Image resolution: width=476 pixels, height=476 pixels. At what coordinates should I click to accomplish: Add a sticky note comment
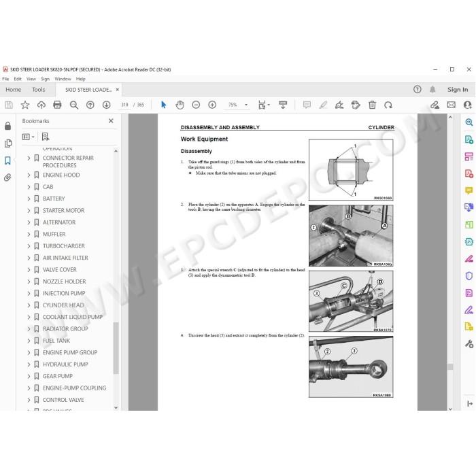pos(307,105)
